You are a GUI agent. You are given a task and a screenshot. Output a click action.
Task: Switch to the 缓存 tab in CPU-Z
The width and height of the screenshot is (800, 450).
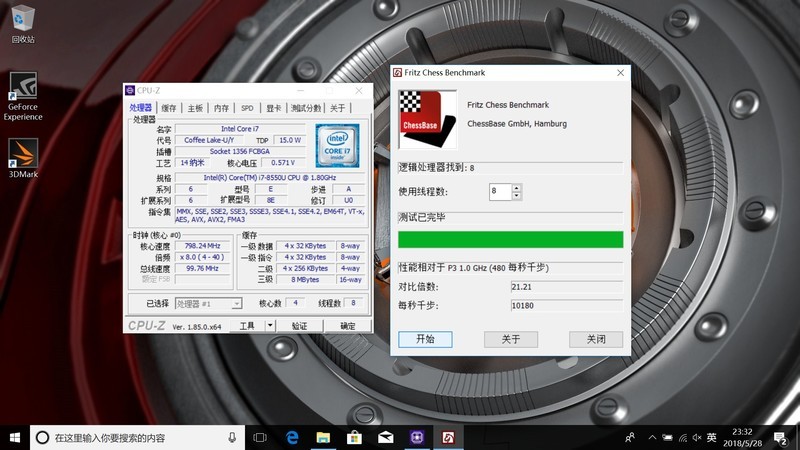[x=169, y=108]
